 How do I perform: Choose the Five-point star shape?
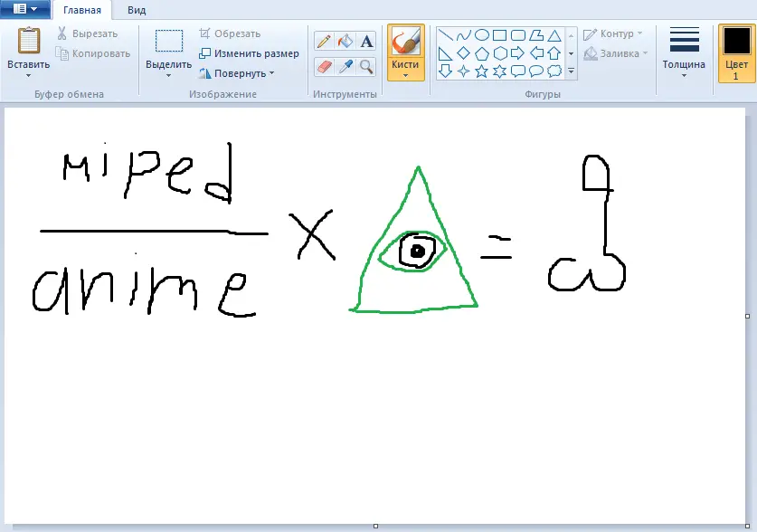(482, 71)
